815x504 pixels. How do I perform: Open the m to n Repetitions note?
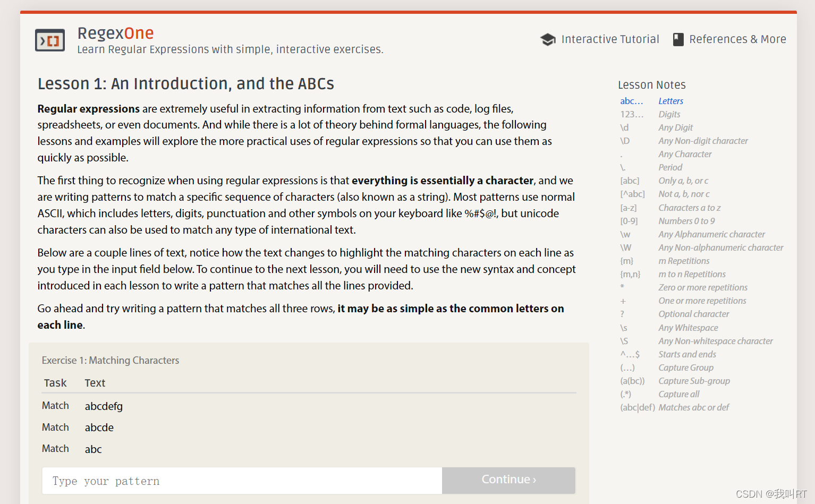pos(692,274)
